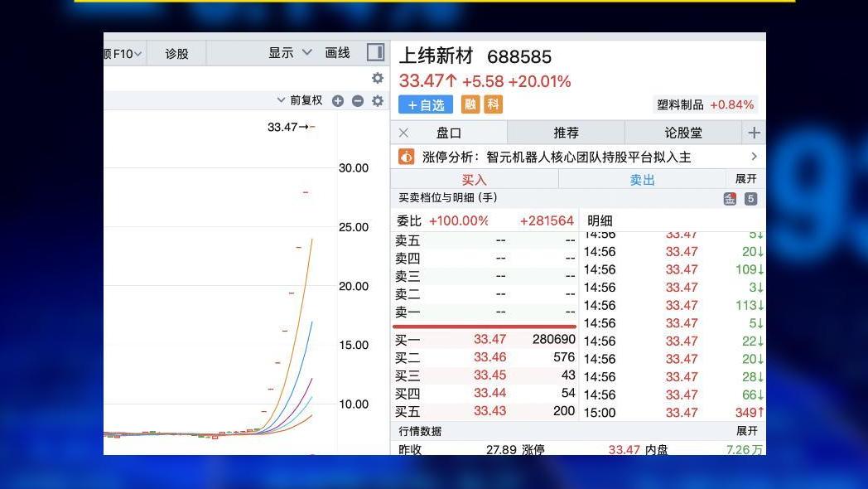Click stock code 688585
This screenshot has width=868, height=489.
pyautogui.click(x=519, y=56)
